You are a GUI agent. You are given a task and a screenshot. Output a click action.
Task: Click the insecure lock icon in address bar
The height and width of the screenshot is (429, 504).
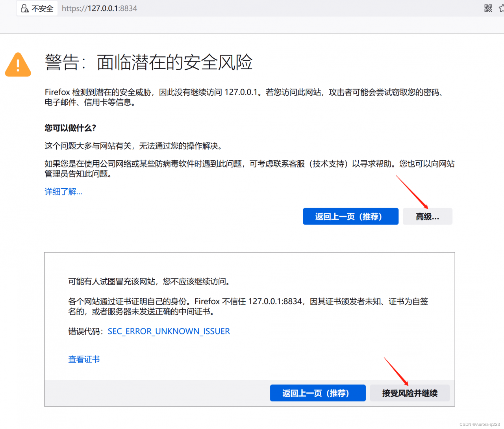click(x=25, y=8)
